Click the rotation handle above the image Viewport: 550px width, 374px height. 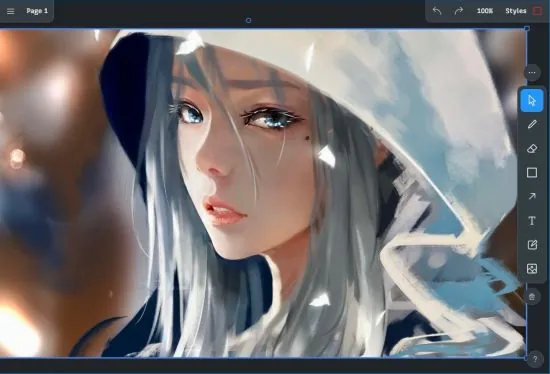248,20
